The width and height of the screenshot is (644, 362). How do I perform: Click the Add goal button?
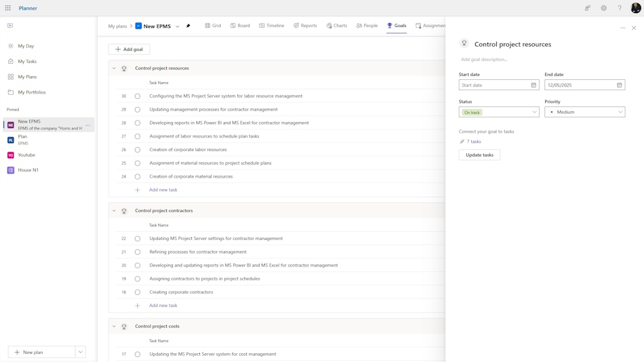(x=129, y=49)
